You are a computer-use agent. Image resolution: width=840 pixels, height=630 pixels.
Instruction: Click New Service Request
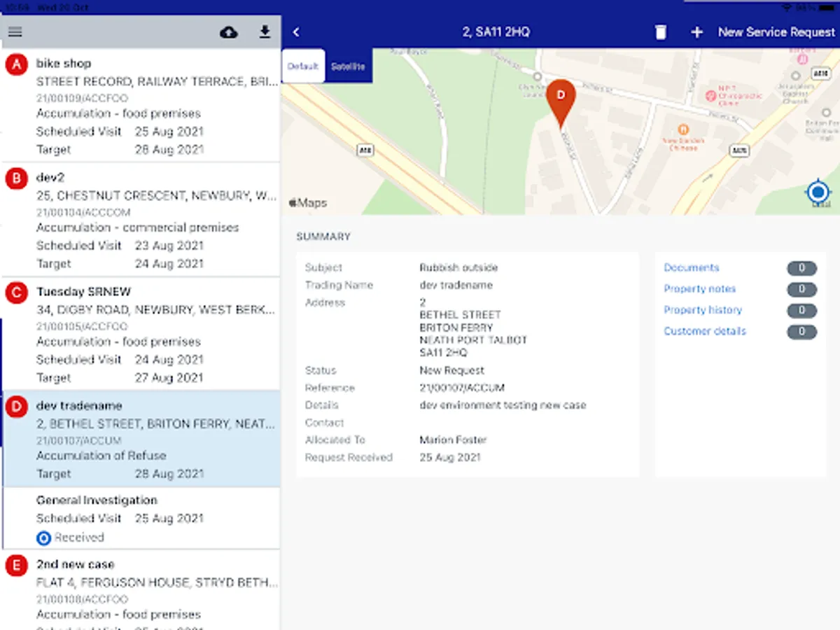[776, 32]
